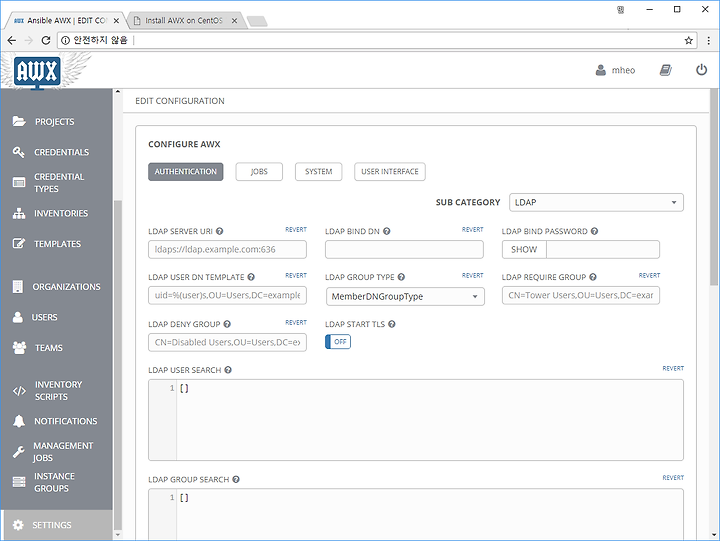This screenshot has height=541, width=720.
Task: Select the Credential Types card icon
Action: (19, 182)
